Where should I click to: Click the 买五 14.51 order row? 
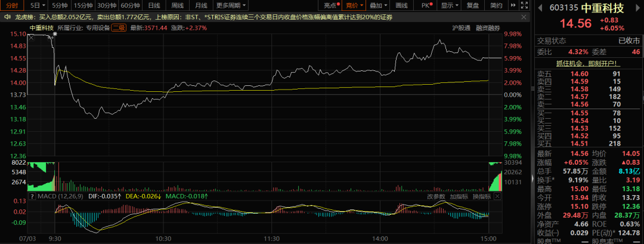(589, 143)
